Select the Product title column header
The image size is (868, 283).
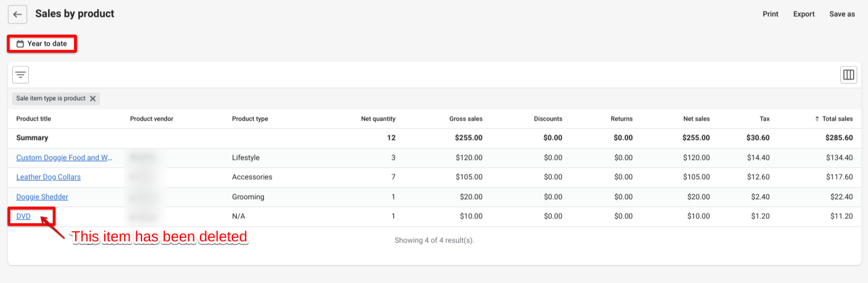(34, 119)
